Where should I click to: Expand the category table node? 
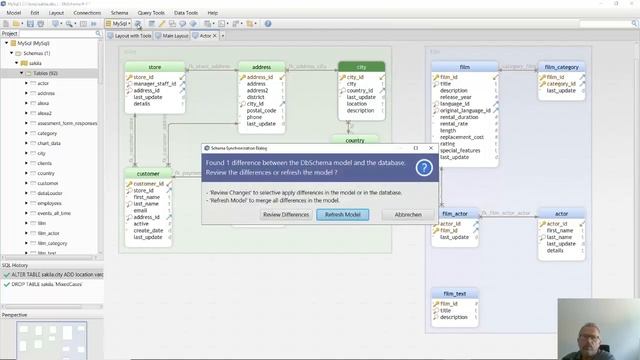click(27, 133)
